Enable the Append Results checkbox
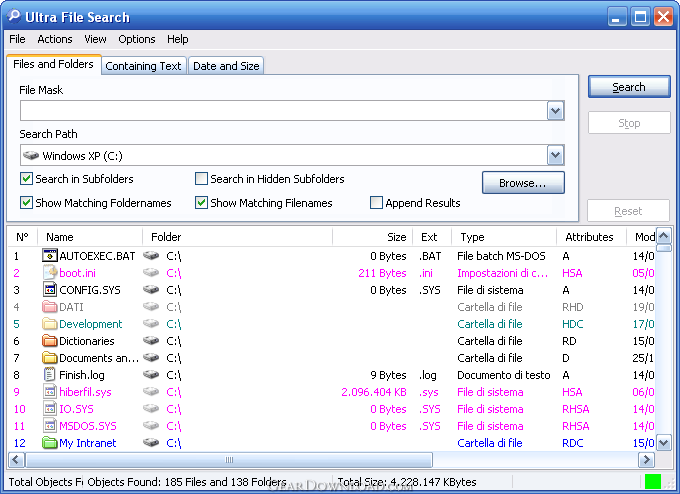The width and height of the screenshot is (680, 494). tap(376, 203)
